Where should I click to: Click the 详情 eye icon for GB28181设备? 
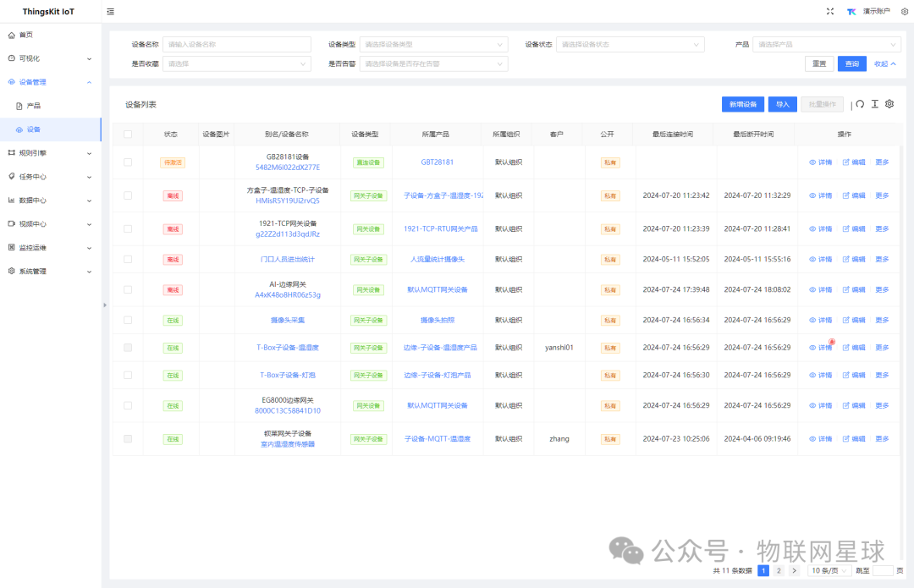[x=812, y=162]
